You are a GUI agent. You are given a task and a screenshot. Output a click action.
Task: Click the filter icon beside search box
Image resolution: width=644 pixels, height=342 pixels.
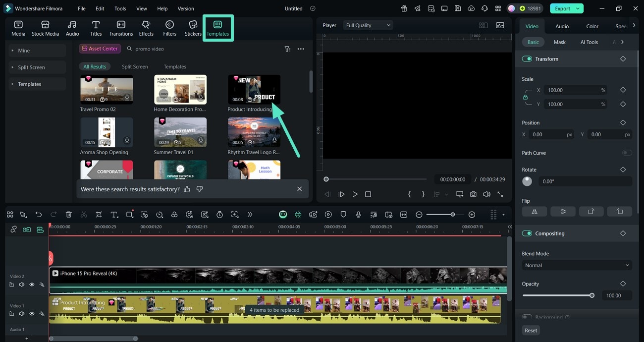(287, 49)
